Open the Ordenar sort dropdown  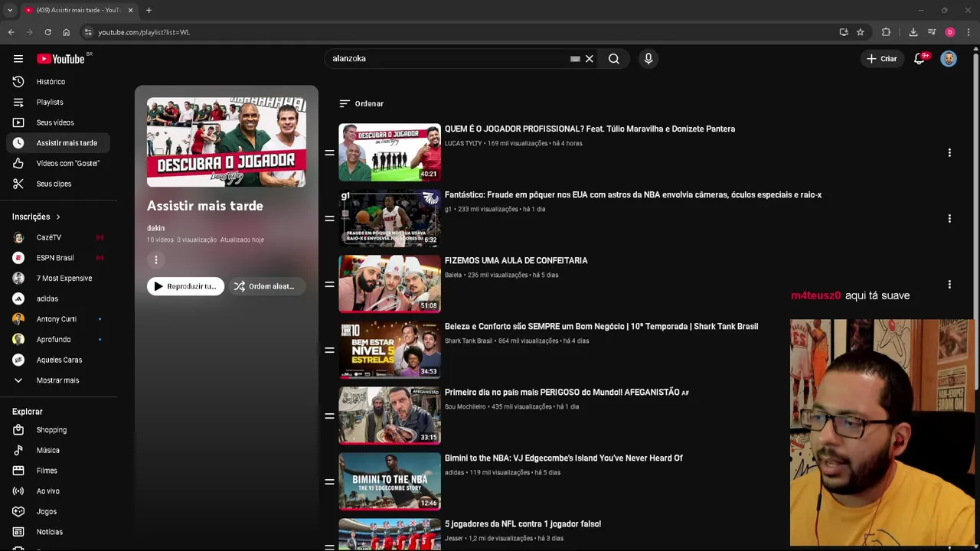pos(361,103)
